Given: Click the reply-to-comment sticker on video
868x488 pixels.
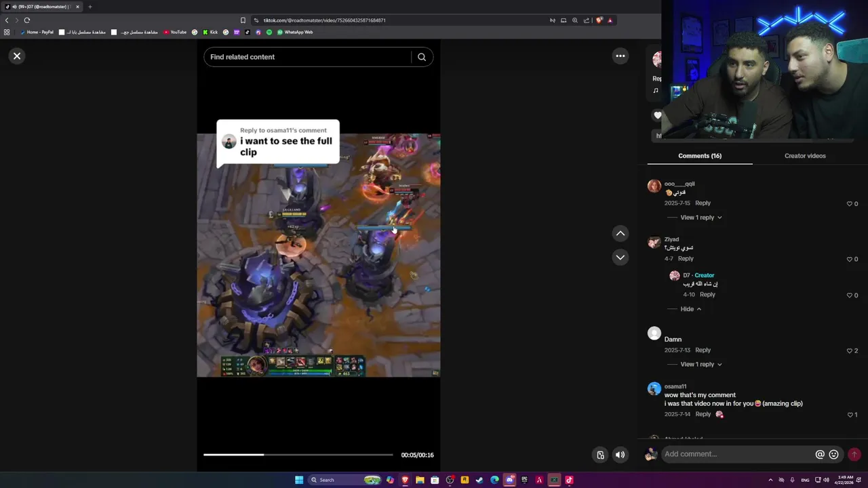Looking at the screenshot, I should click(278, 143).
